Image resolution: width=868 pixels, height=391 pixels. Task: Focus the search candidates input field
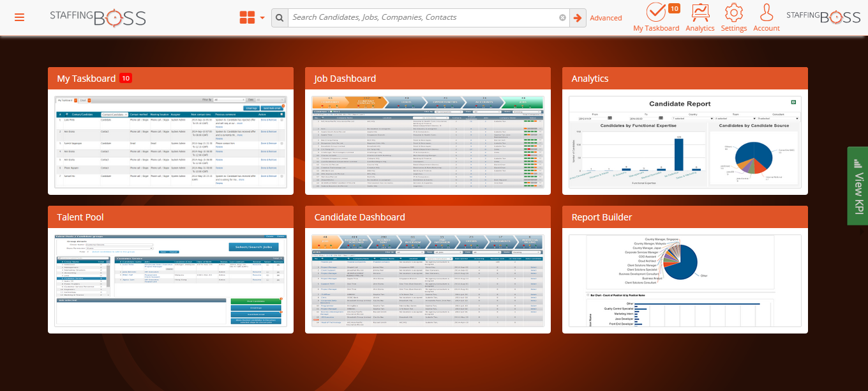423,18
